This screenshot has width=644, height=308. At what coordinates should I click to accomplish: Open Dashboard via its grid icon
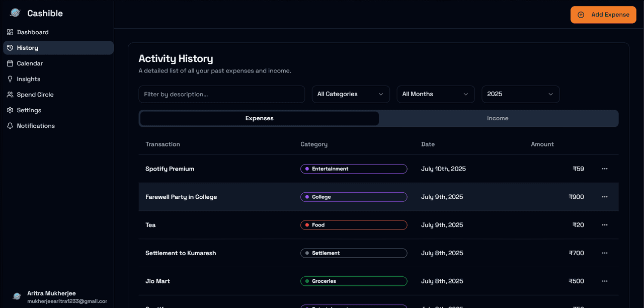pos(10,32)
